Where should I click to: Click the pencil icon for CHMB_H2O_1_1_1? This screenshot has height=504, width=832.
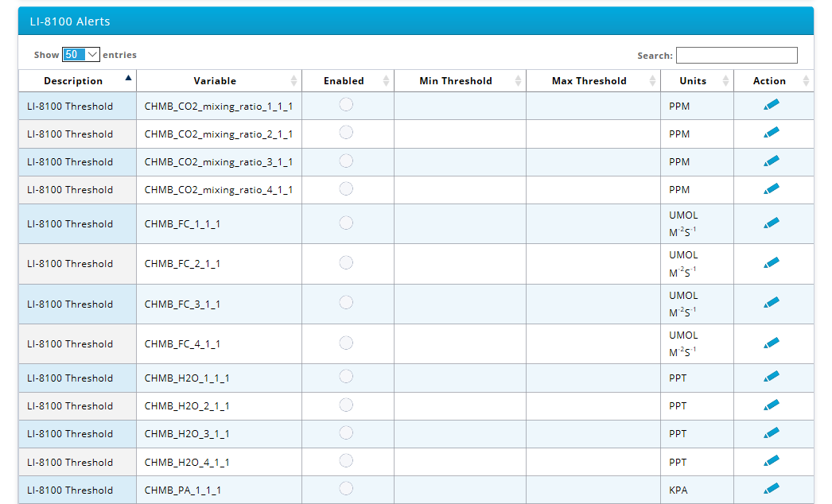772,377
